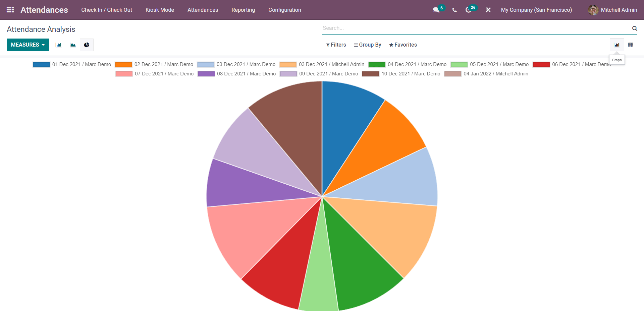
Task: Go to Check In / Check Out
Action: [x=107, y=10]
